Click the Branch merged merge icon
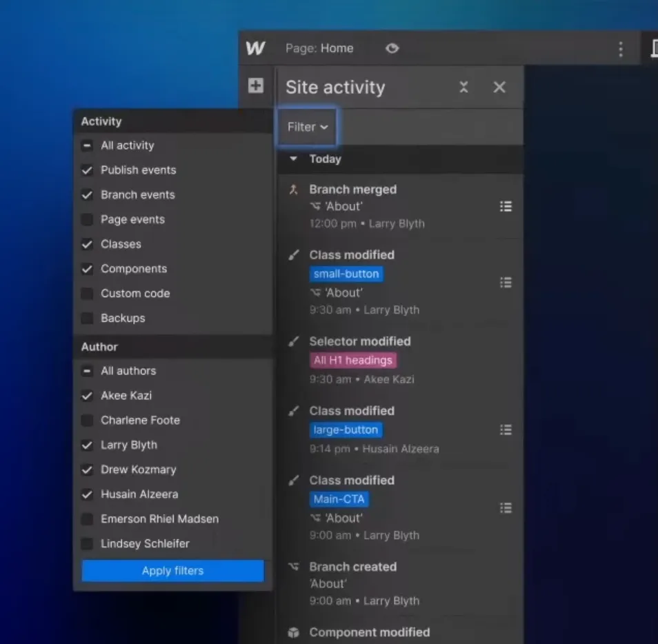The width and height of the screenshot is (658, 644). (294, 190)
